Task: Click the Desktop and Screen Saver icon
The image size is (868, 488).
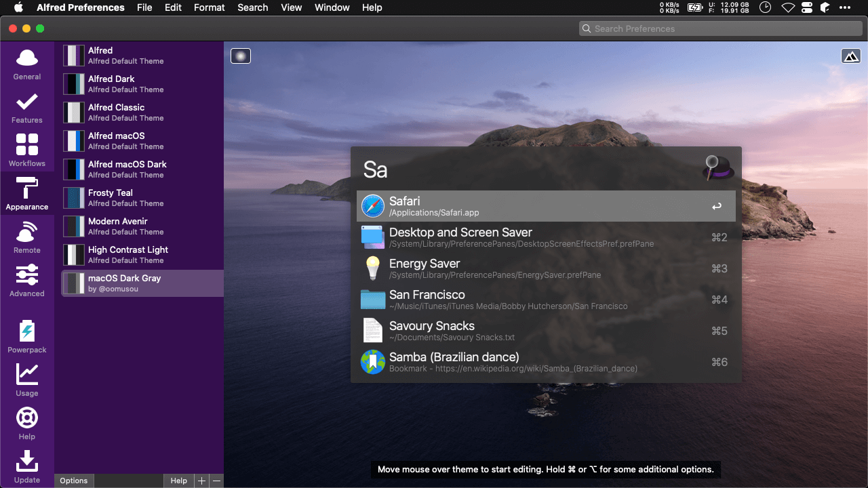Action: click(x=373, y=237)
